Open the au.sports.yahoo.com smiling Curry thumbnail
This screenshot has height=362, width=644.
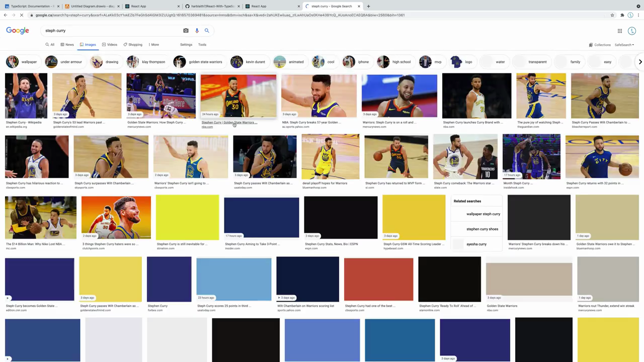coord(319,96)
